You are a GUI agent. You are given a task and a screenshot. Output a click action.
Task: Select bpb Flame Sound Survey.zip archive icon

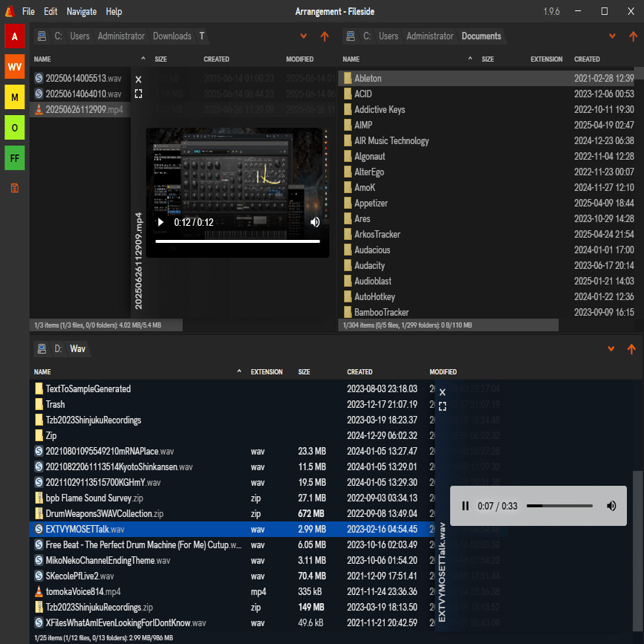[39, 498]
